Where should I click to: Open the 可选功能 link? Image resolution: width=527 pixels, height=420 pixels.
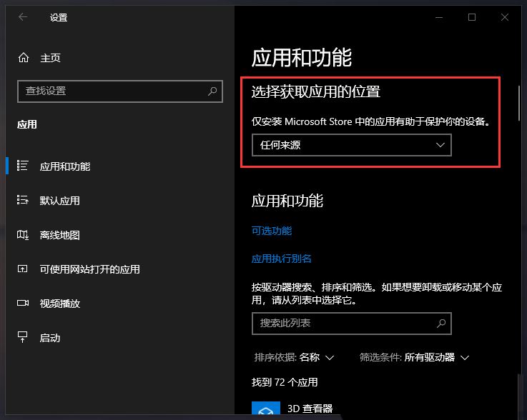click(x=272, y=231)
